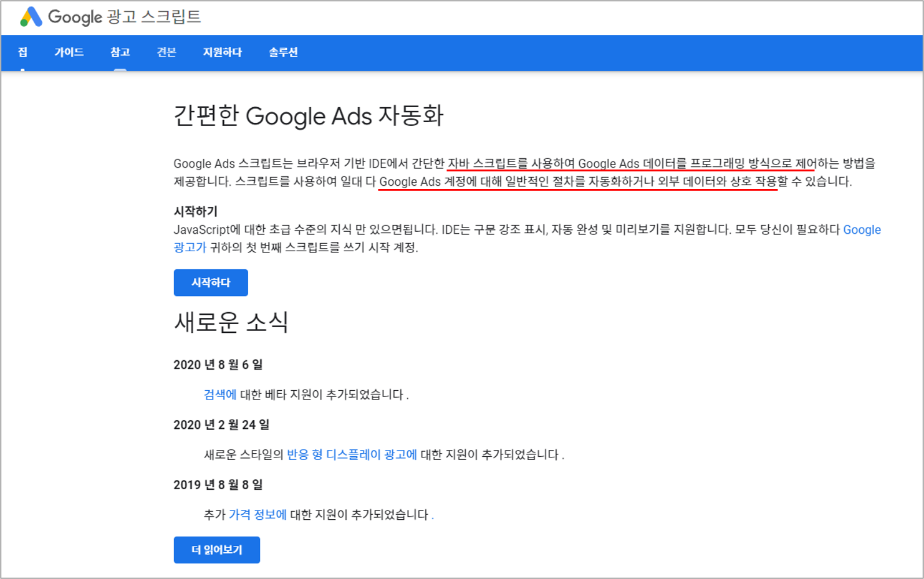Click the 간편한 Google Ads 자동화 heading

point(309,116)
